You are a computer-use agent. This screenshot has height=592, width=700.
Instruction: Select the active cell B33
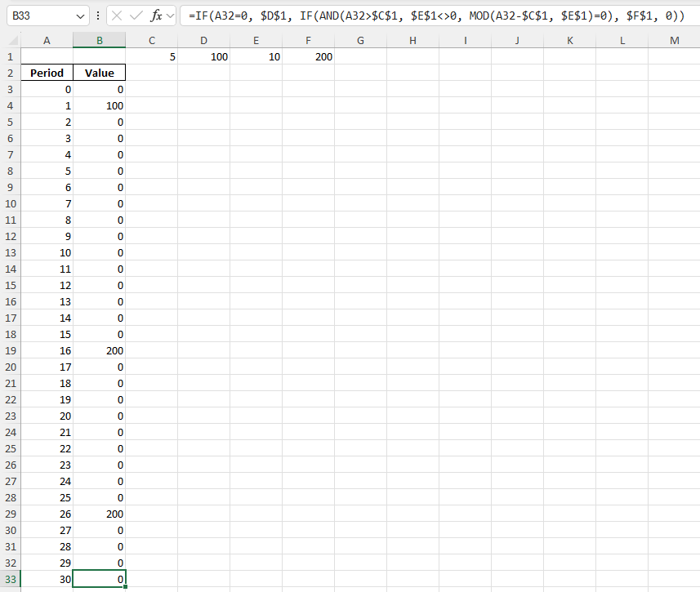coord(100,579)
